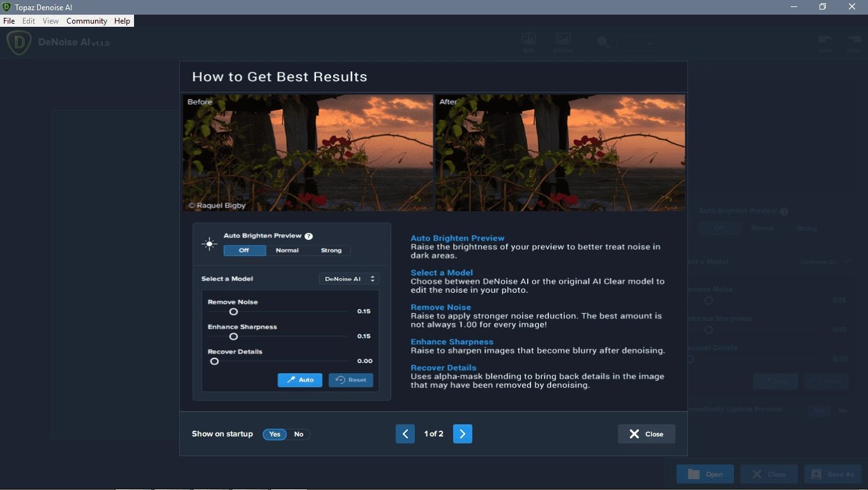Set Auto Brighten Preview to Normal in dialog
This screenshot has width=868, height=490.
287,250
